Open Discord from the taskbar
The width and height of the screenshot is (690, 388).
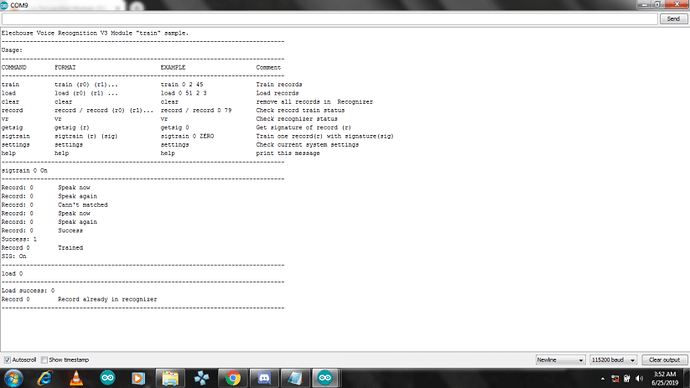pos(264,378)
